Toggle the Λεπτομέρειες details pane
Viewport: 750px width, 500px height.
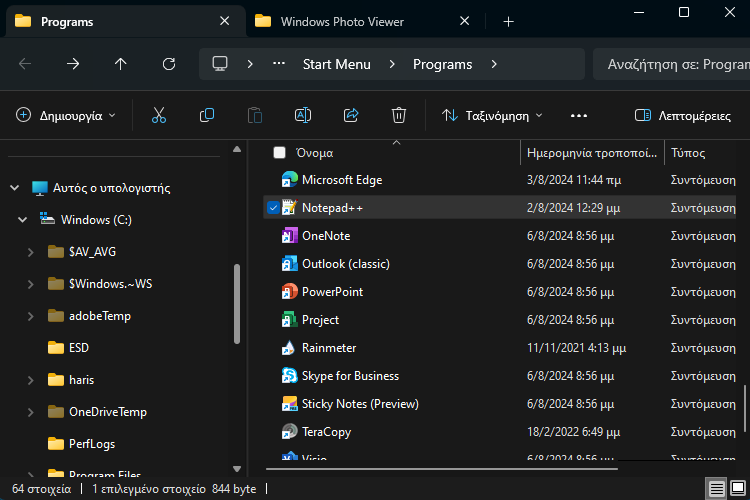click(x=683, y=116)
